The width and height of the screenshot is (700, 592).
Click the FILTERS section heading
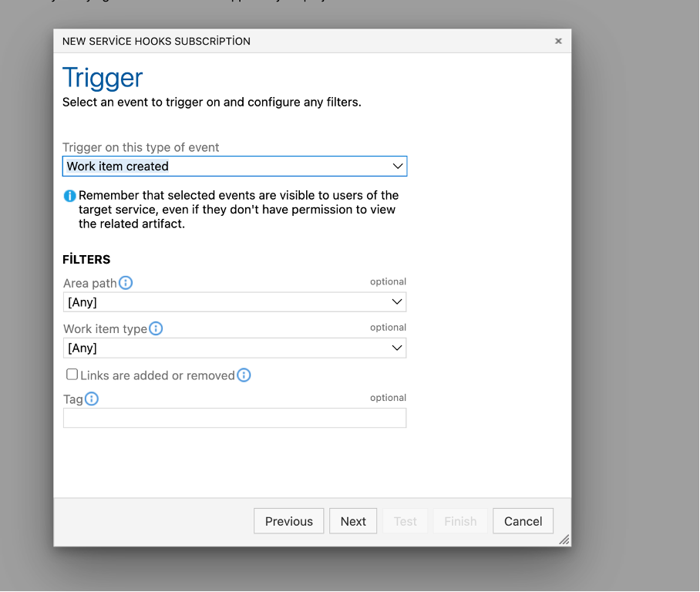(x=86, y=260)
